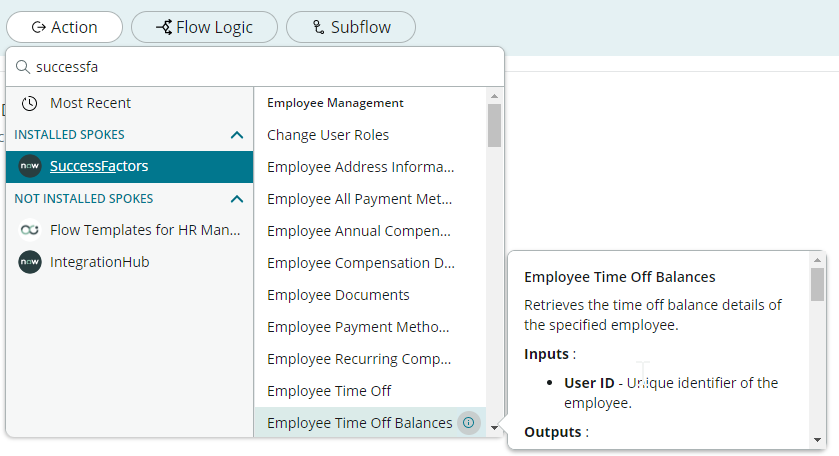Click the action list scroll up arrow
This screenshot has height=456, width=839.
point(494,96)
